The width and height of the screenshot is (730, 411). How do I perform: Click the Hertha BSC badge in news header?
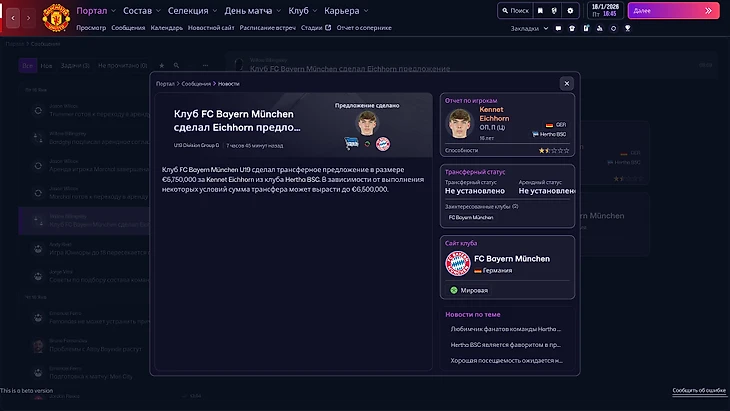tap(351, 143)
